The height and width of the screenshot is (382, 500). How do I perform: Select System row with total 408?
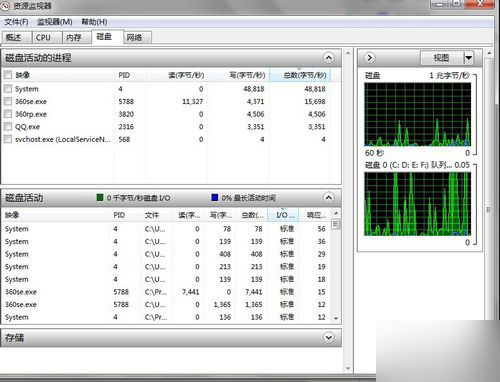point(166,254)
